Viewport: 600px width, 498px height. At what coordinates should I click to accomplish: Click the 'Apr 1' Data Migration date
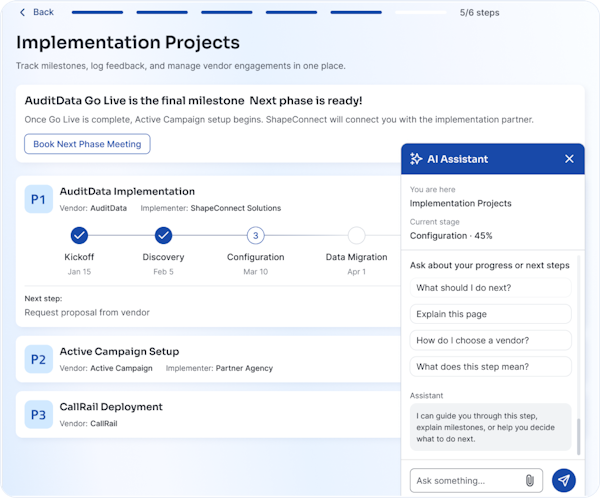tap(356, 272)
